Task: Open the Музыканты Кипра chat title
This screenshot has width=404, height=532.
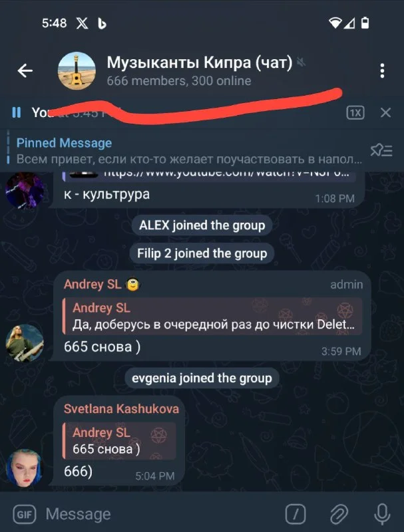Action: (199, 63)
